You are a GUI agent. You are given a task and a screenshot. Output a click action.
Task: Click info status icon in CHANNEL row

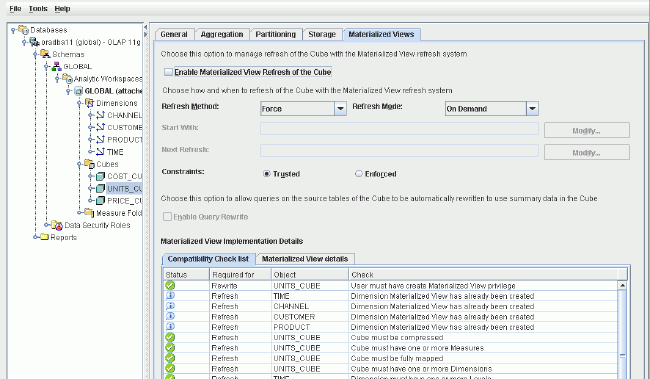click(170, 306)
